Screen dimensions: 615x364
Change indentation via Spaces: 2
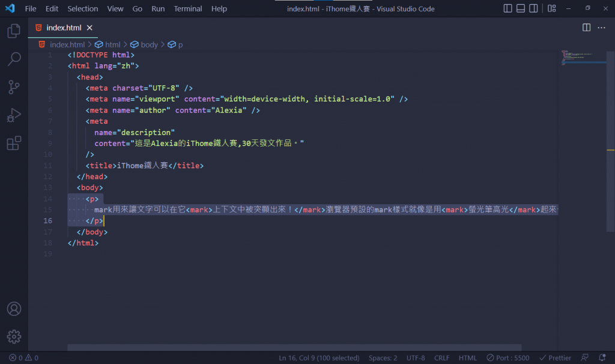pos(383,358)
